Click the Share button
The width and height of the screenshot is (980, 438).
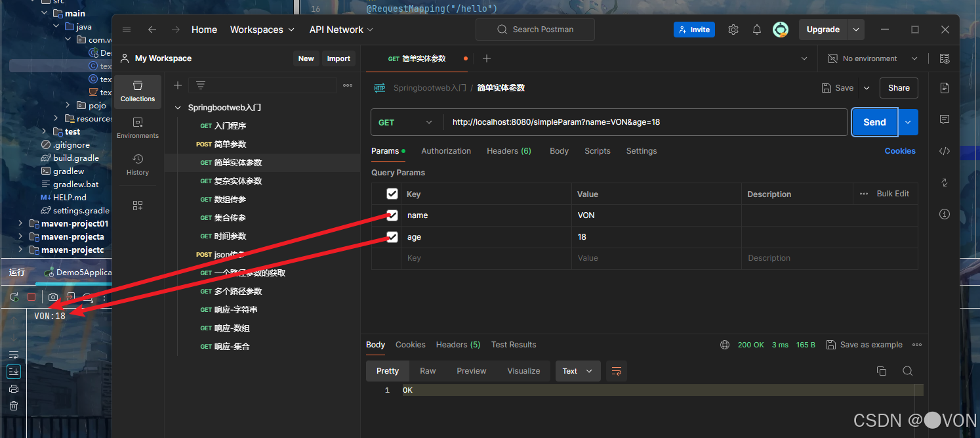899,88
